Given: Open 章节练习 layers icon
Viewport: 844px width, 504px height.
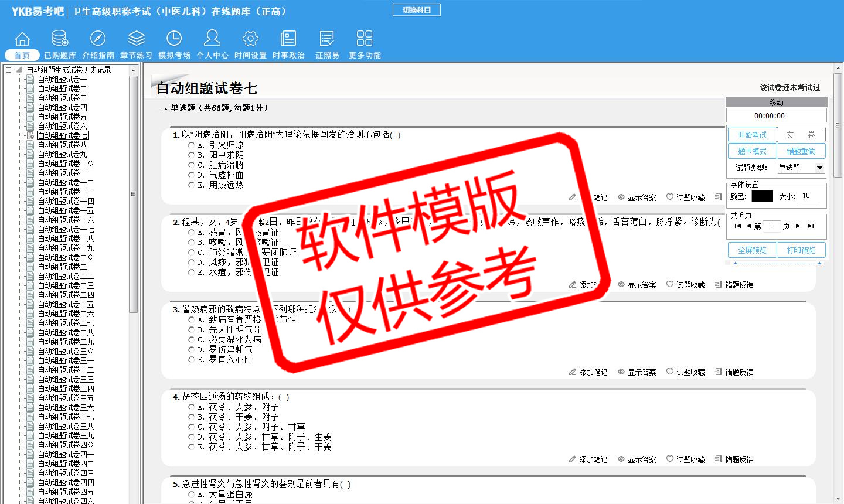Looking at the screenshot, I should [x=136, y=39].
